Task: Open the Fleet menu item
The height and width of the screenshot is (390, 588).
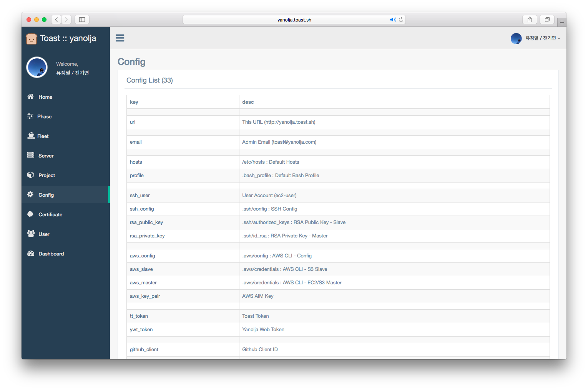Action: 66,136
